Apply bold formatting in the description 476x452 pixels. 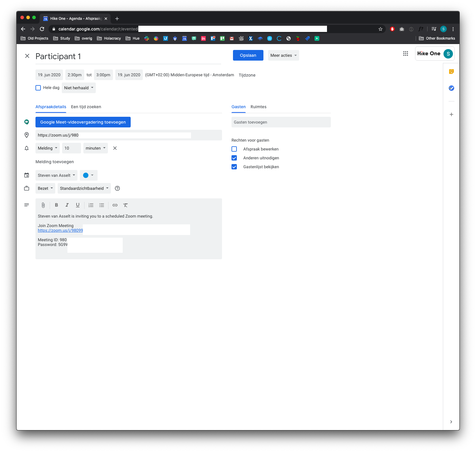point(56,205)
